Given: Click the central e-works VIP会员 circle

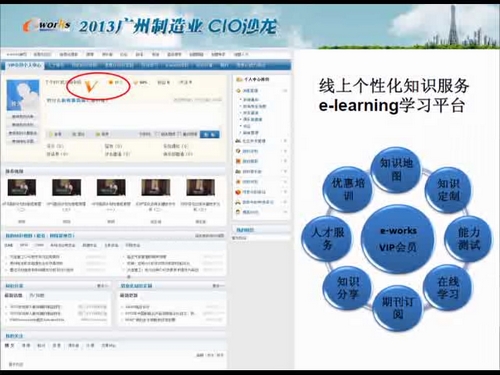Looking at the screenshot, I should click(398, 239).
